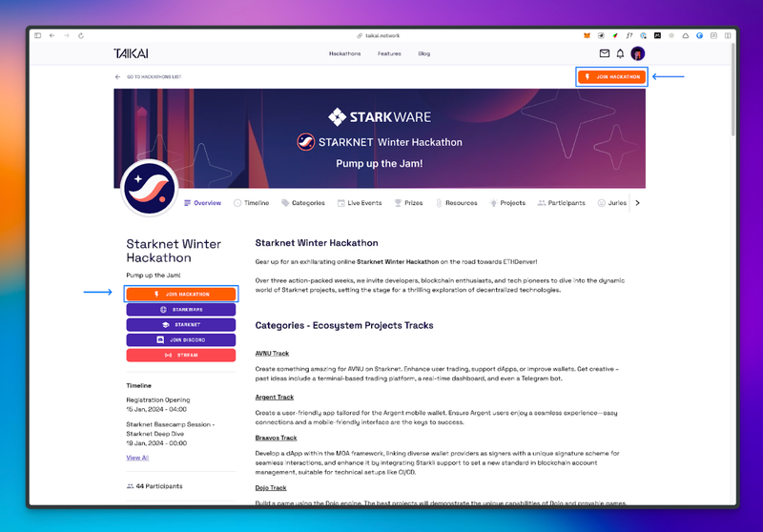Image resolution: width=763 pixels, height=532 pixels.
Task: Switch to the Timeline tab
Action: tap(251, 203)
